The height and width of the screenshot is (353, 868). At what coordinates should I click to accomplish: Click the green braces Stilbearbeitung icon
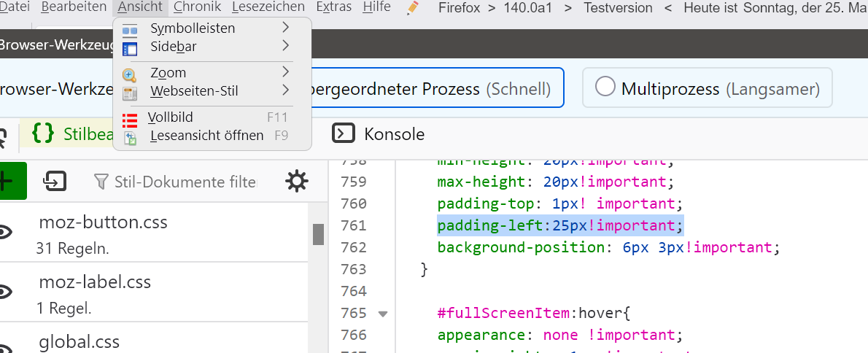coord(44,133)
